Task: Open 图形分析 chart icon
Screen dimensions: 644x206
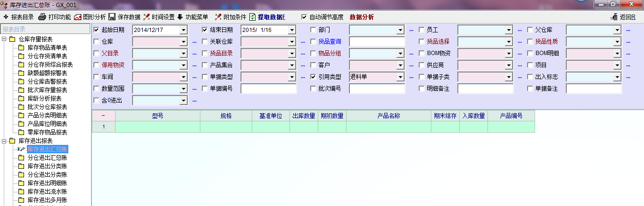Action: [77, 17]
